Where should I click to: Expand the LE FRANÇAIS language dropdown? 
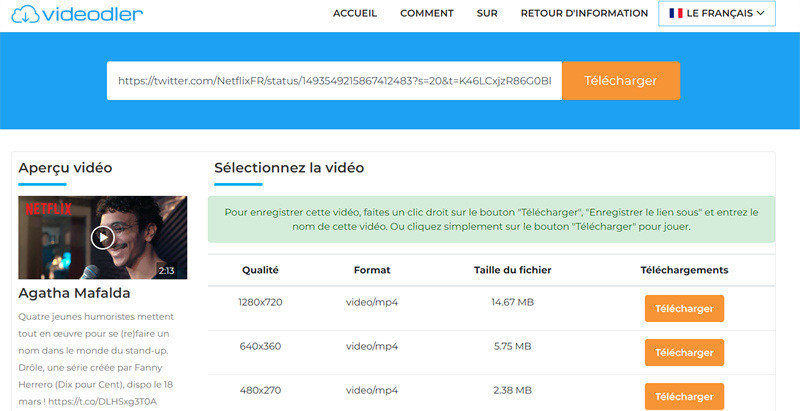[717, 13]
